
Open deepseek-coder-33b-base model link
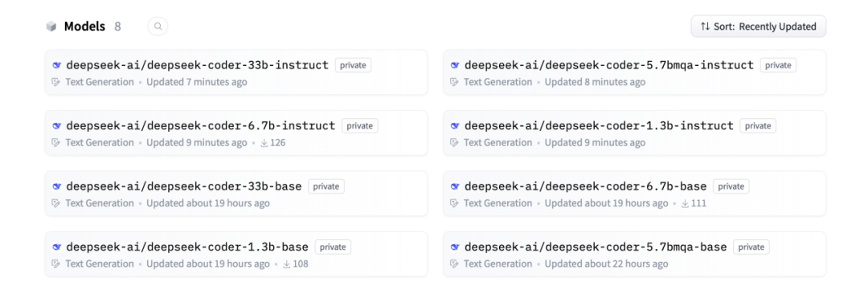click(x=184, y=186)
